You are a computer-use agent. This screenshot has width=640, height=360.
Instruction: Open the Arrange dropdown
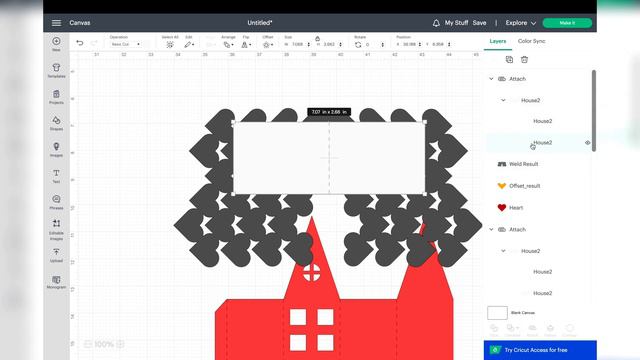pyautogui.click(x=228, y=44)
